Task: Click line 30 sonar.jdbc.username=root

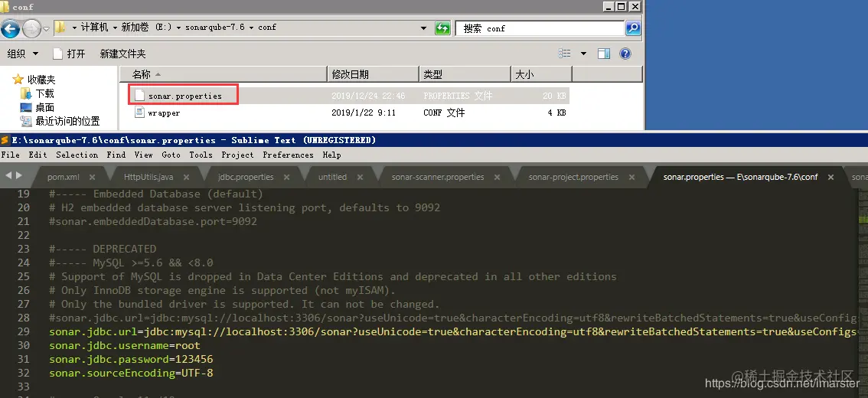Action: point(125,345)
